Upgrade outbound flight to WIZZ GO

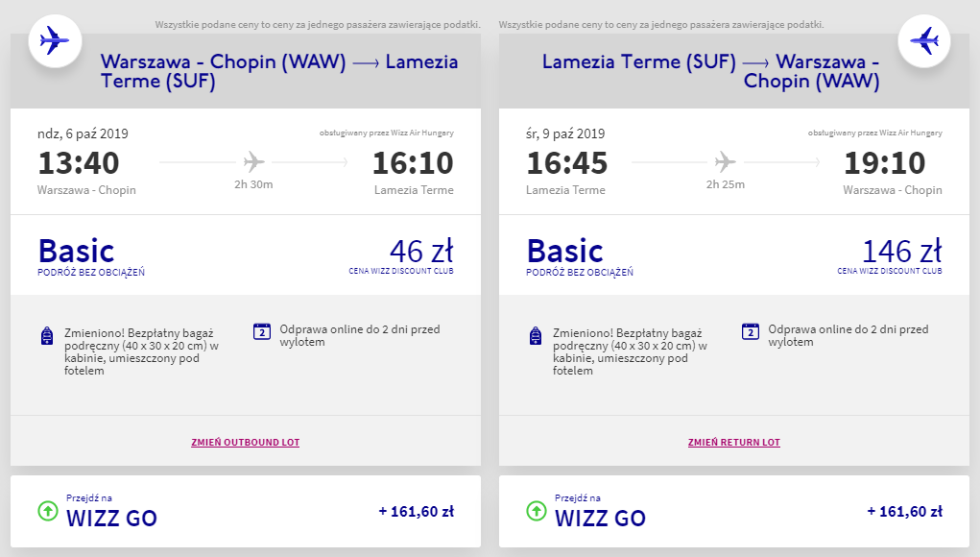(111, 518)
